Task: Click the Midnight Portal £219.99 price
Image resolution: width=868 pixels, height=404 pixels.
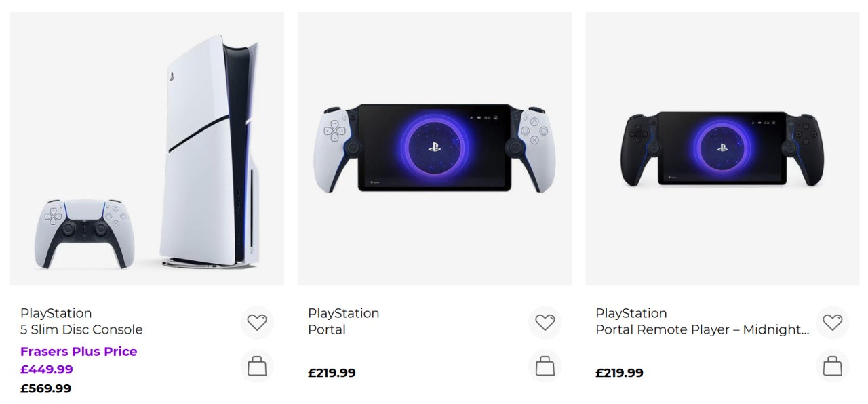Action: point(619,373)
